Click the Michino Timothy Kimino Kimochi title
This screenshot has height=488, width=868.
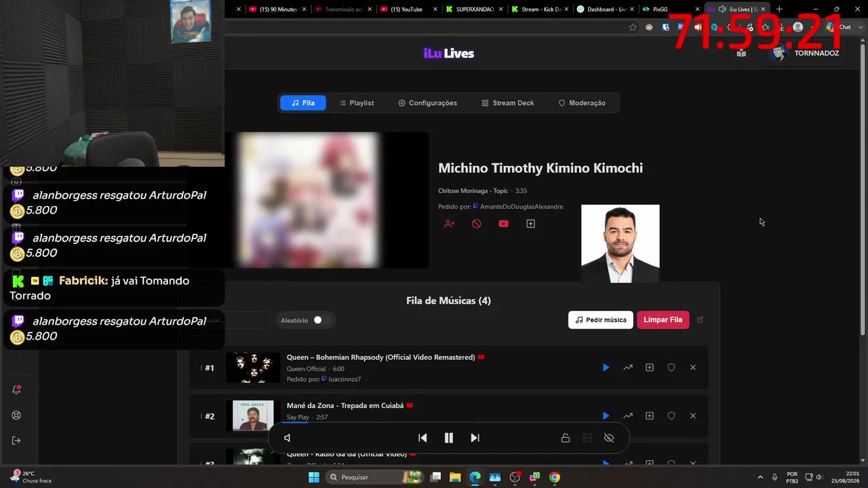point(540,168)
